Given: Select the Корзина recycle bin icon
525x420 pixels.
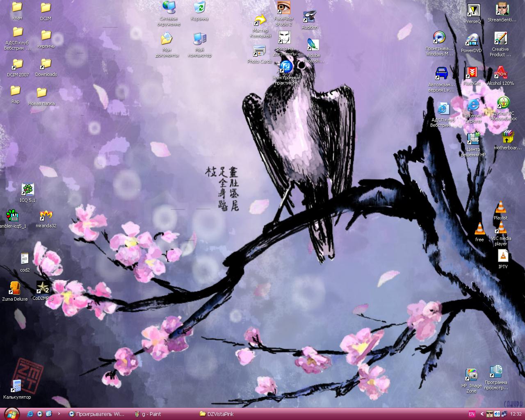Looking at the screenshot, I should tap(199, 8).
